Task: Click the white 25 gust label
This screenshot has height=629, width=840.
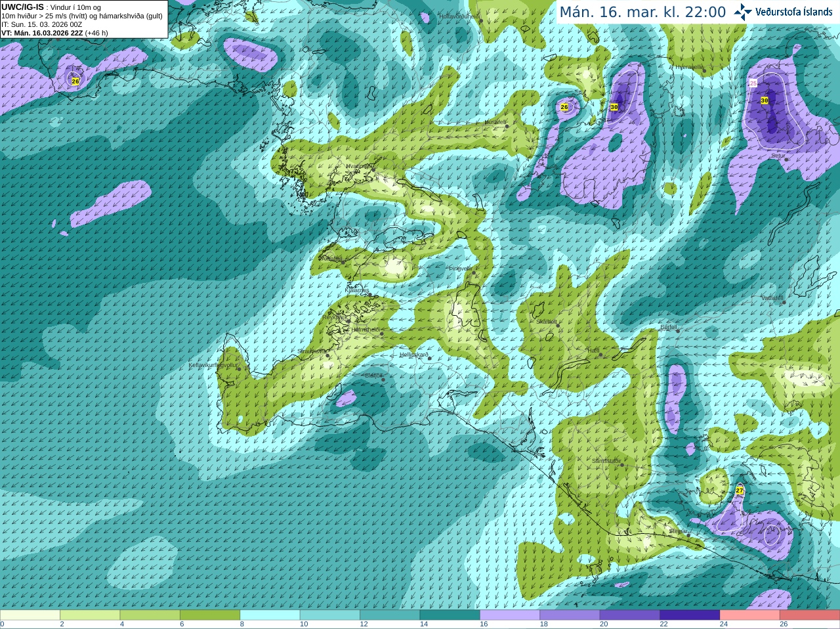Action: (x=753, y=83)
